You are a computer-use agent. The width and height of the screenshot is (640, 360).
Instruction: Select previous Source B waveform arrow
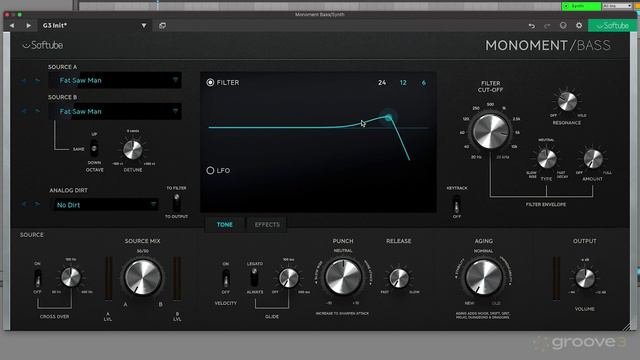pyautogui.click(x=24, y=111)
